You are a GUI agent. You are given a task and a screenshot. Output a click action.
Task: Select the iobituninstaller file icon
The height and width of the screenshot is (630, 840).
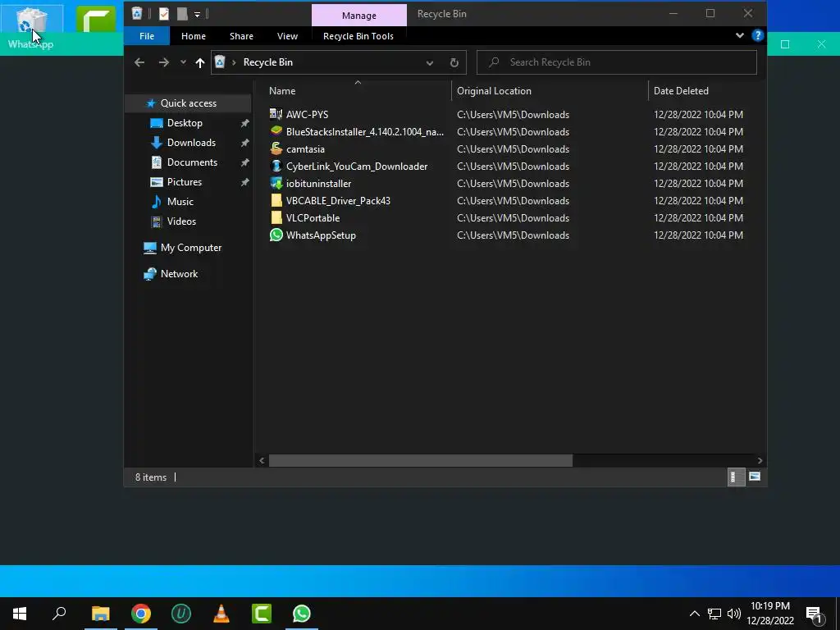[x=276, y=183]
